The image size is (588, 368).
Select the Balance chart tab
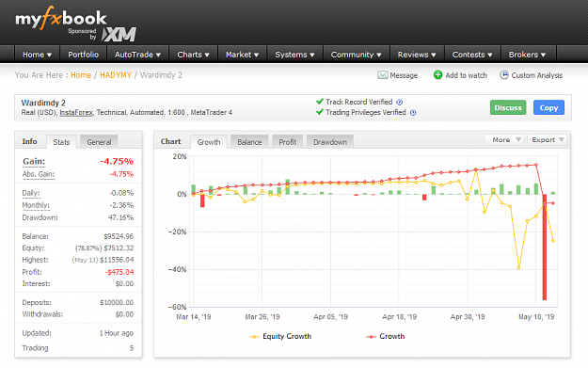[249, 142]
